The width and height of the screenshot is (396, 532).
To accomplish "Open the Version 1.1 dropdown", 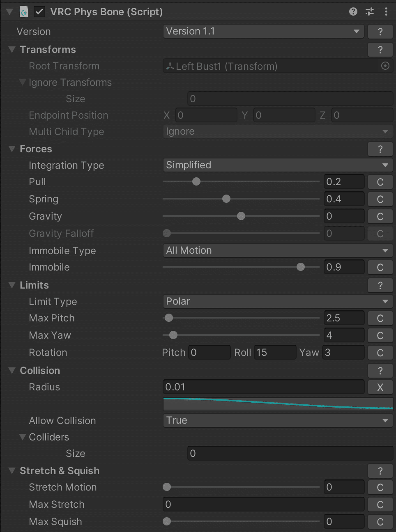I will click(263, 31).
